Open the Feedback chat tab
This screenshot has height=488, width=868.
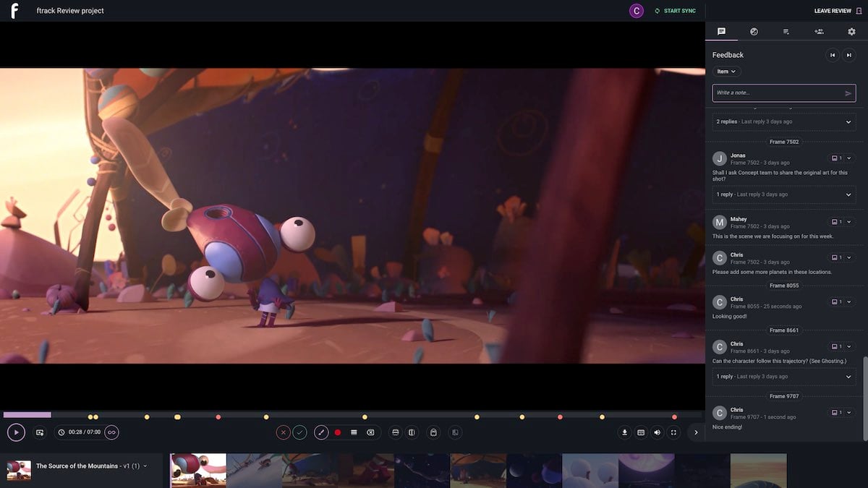[721, 32]
